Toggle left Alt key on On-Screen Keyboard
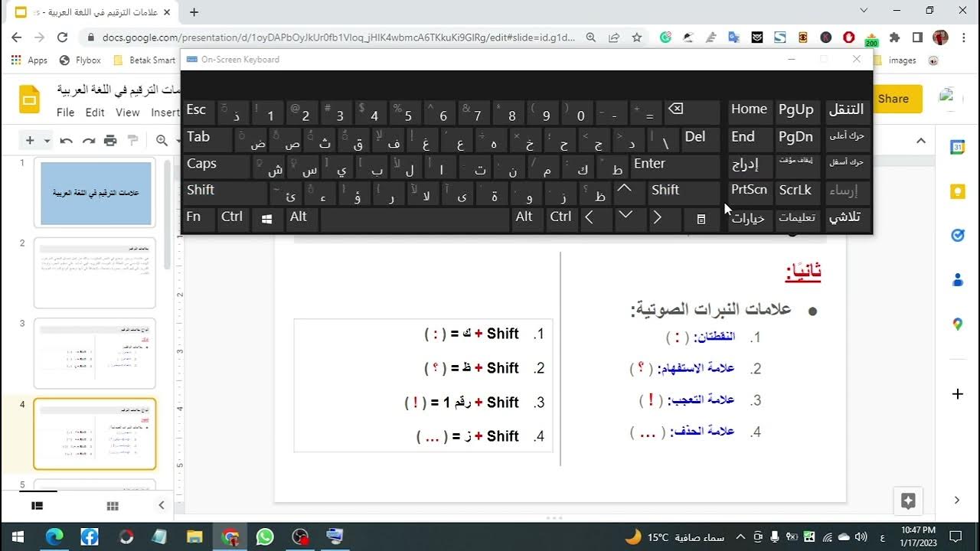 click(x=302, y=219)
